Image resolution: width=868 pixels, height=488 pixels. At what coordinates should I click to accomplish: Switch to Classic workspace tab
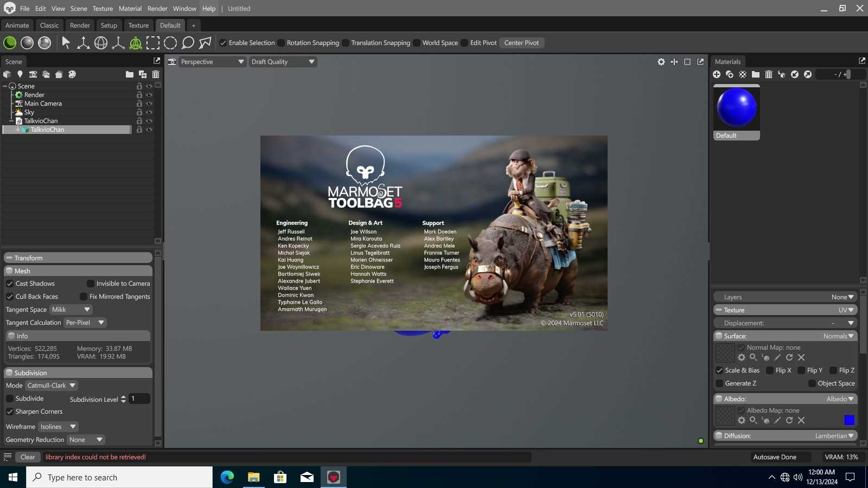[49, 25]
